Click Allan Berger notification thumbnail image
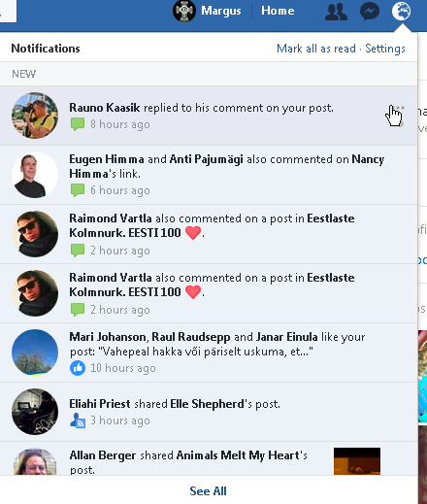 pyautogui.click(x=357, y=461)
